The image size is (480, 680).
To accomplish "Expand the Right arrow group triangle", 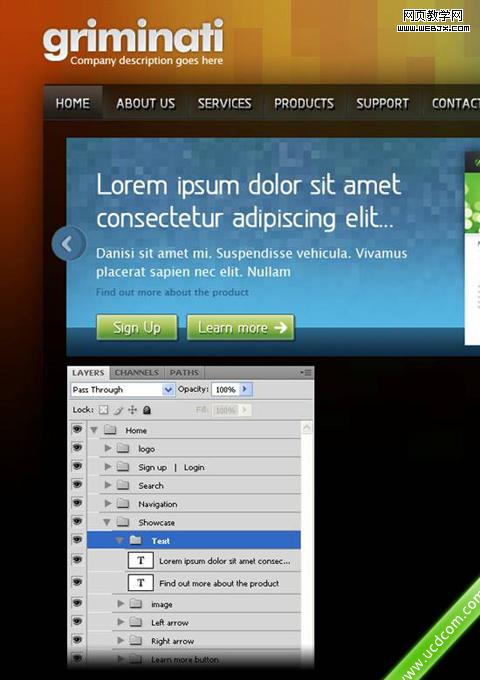I will (121, 640).
